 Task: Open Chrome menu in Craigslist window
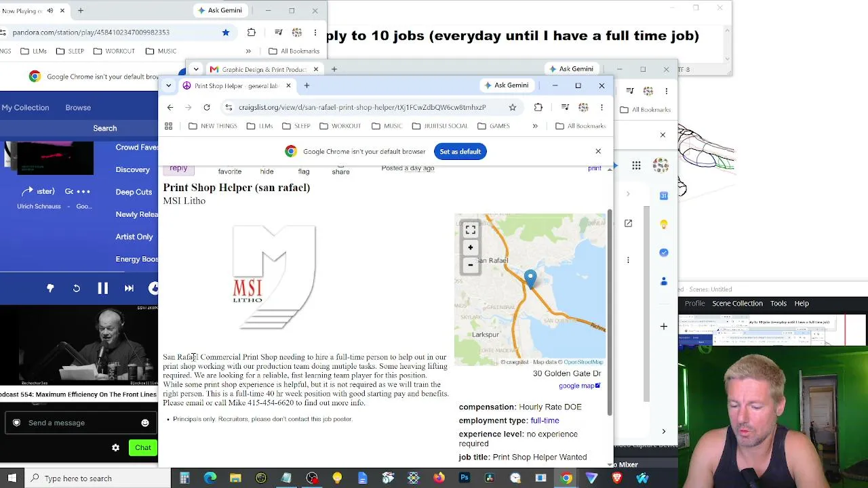(601, 107)
